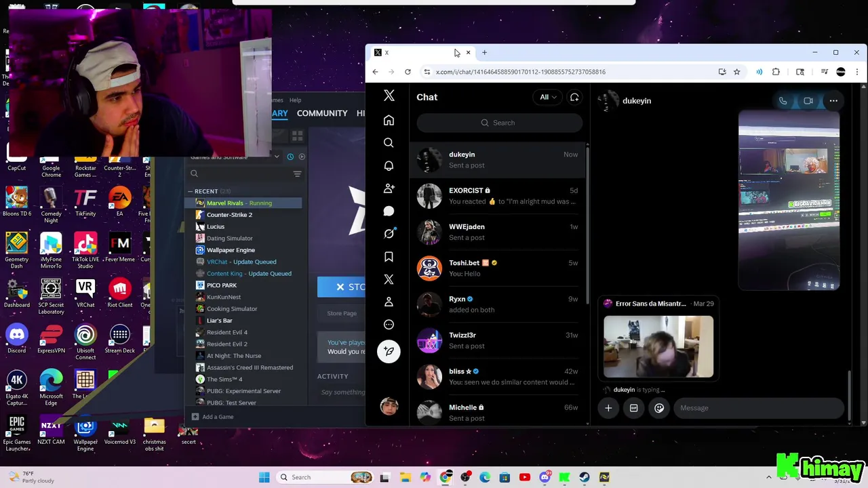
Task: Open Windows Start button
Action: click(x=264, y=477)
